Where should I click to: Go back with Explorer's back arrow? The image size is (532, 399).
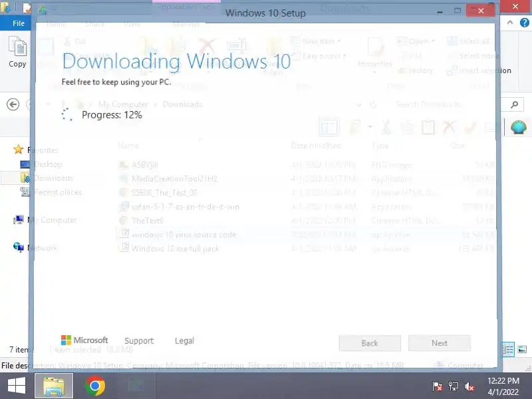point(13,104)
